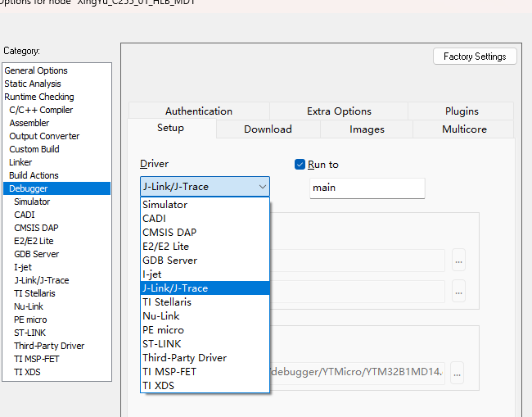The width and height of the screenshot is (532, 417).
Task: Go to Static Analysis category
Action: pyautogui.click(x=33, y=84)
